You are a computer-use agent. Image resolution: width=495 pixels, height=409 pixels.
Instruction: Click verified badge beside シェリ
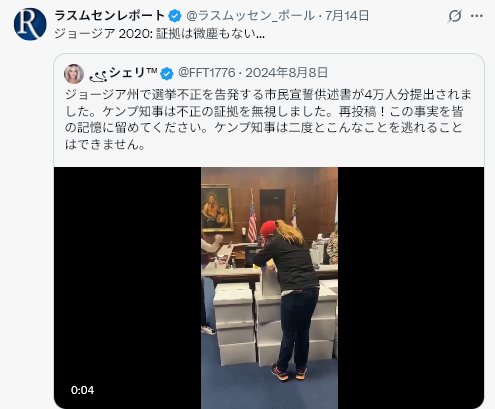tap(167, 73)
